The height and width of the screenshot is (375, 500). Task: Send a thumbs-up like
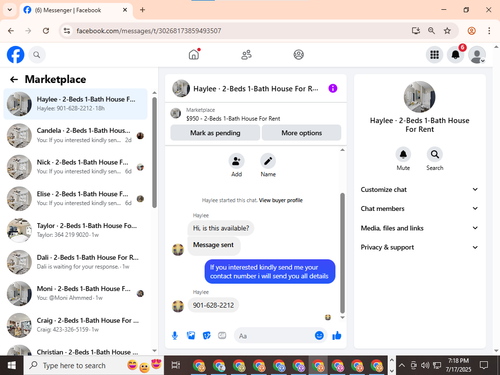coord(337,335)
